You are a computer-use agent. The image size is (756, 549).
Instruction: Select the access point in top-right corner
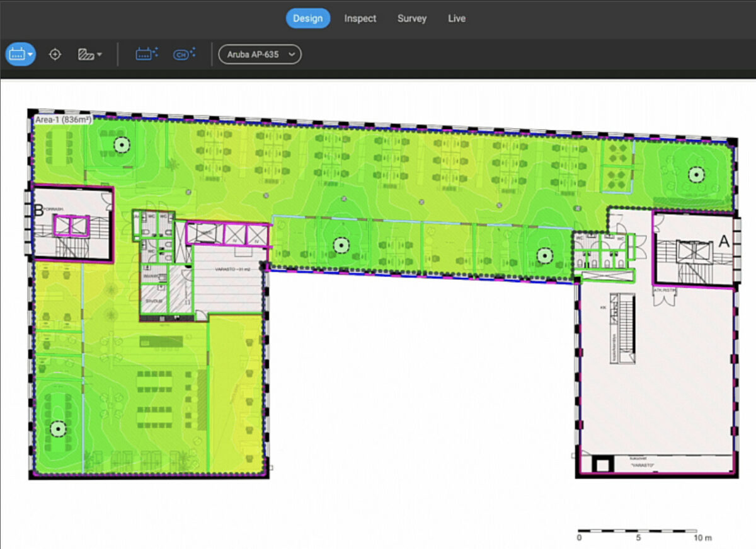695,173
